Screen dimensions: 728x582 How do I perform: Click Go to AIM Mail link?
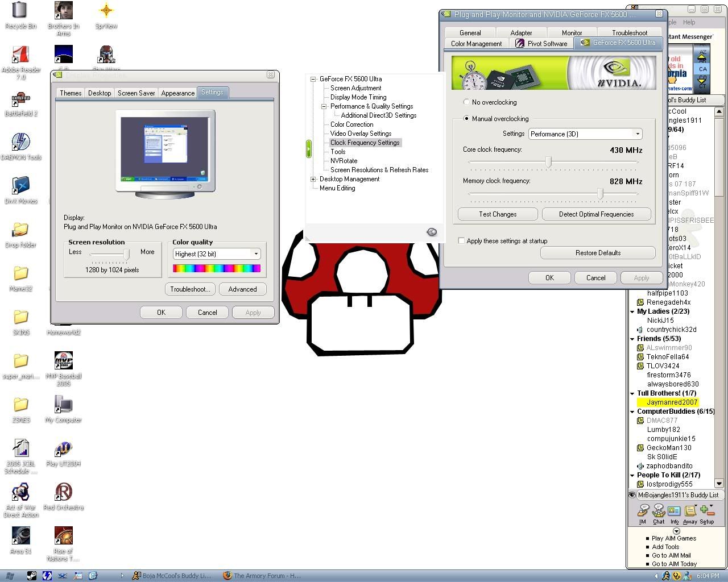[671, 555]
